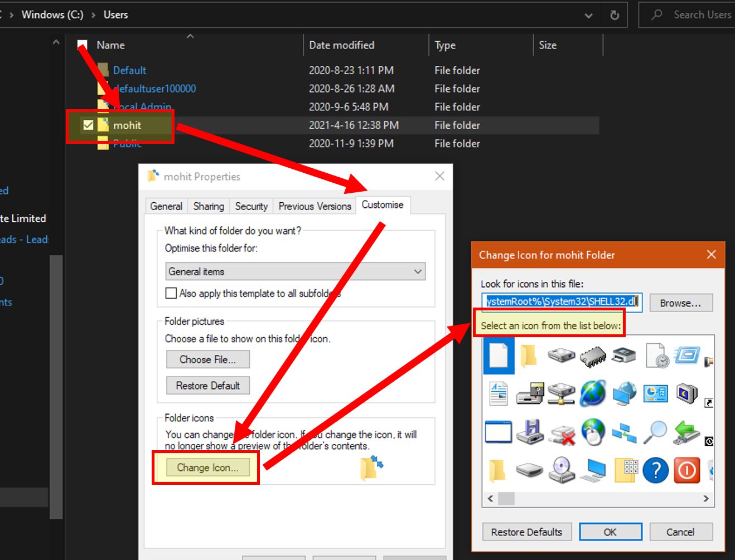This screenshot has height=560, width=735.
Task: Click the icon file path field
Action: [562, 301]
